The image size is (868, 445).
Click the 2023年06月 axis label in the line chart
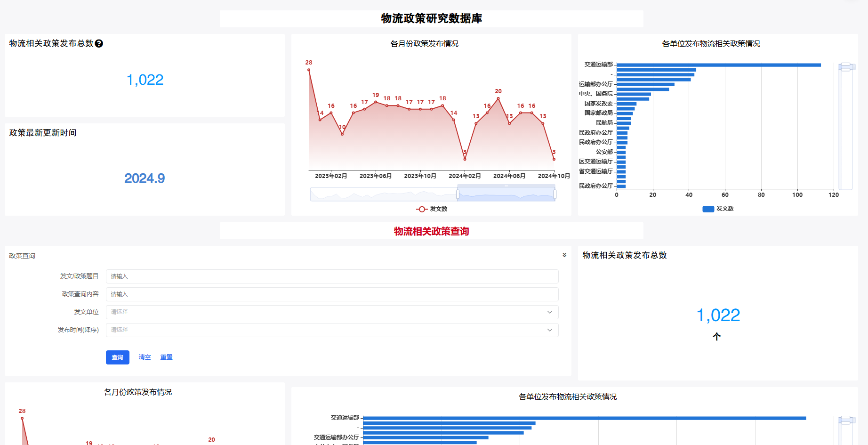point(376,176)
